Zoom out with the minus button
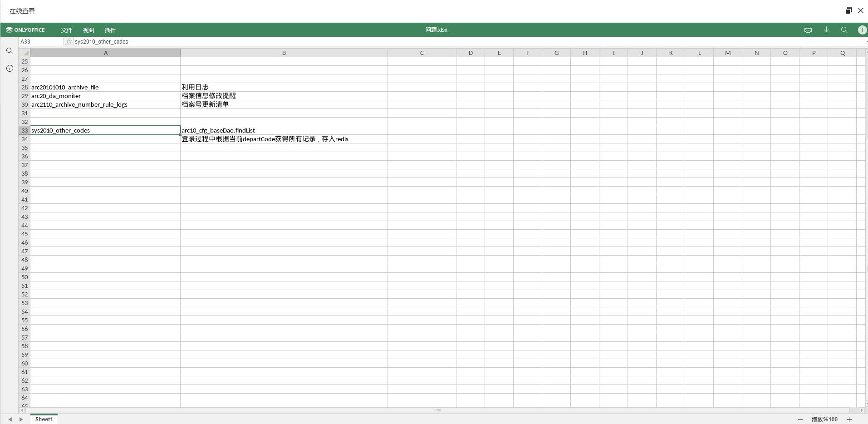Viewport: 868px width, 424px height. tap(800, 419)
